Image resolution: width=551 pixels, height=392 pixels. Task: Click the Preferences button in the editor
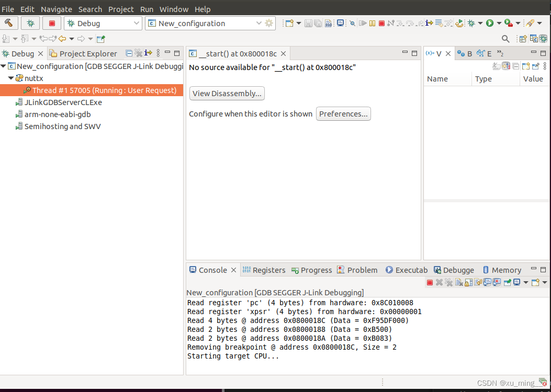(343, 113)
